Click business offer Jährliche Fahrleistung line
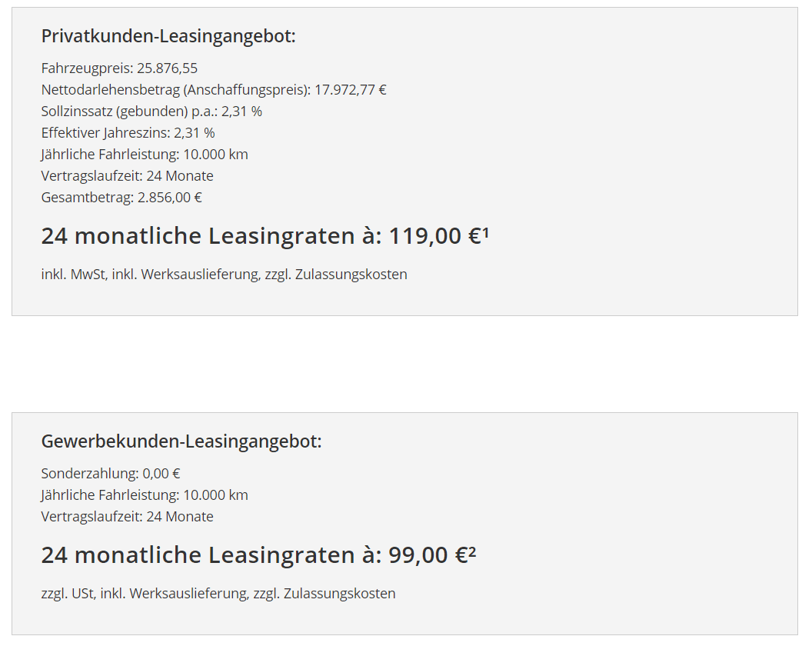This screenshot has height=646, width=812. (145, 495)
